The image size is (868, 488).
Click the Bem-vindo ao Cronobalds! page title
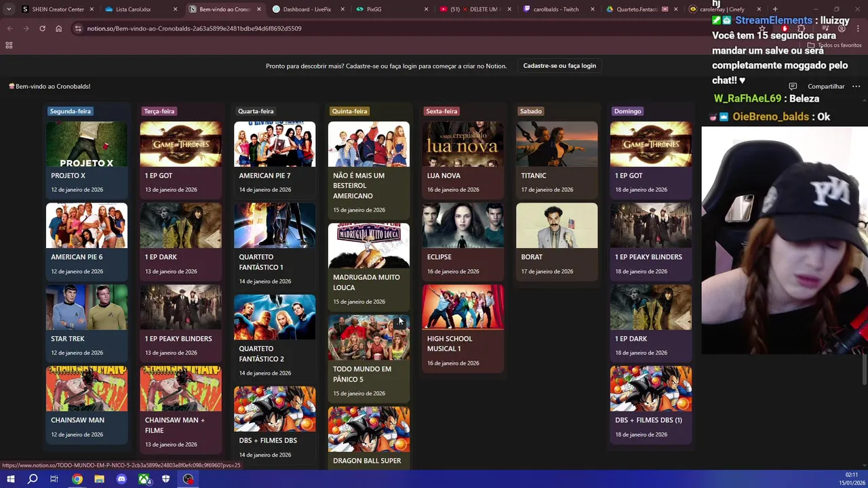tap(49, 86)
